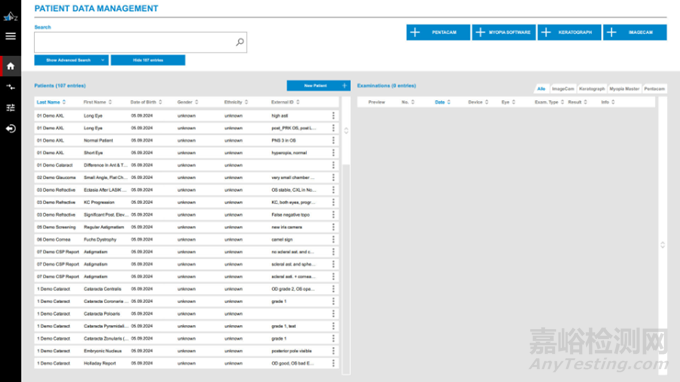
Task: Open three-dot menu for Ectasia After LASIK row
Action: (x=333, y=190)
